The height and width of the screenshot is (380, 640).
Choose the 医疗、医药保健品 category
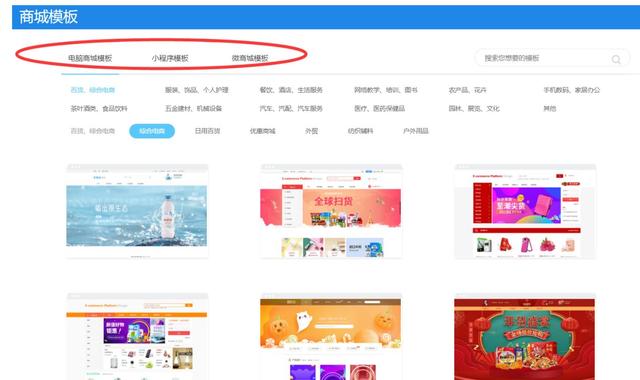click(x=380, y=109)
